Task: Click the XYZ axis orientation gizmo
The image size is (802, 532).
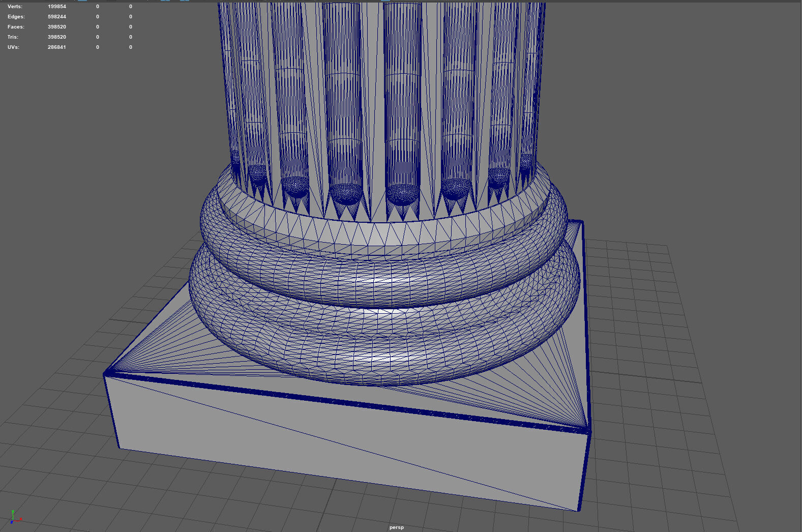Action: coord(15,517)
